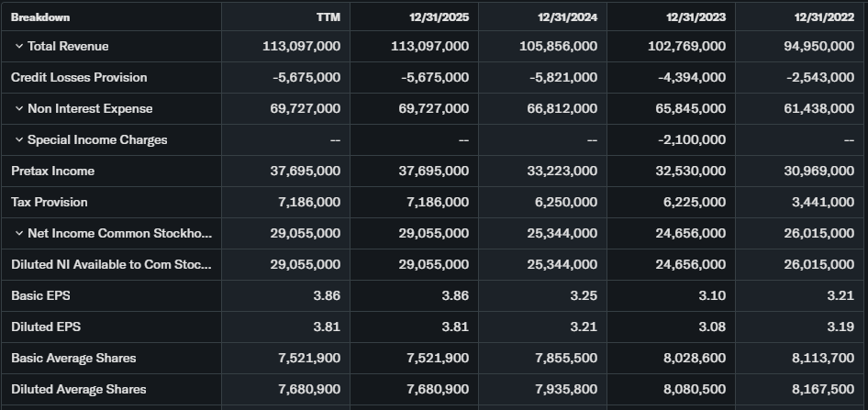Click the Breakdown column header

pyautogui.click(x=40, y=17)
